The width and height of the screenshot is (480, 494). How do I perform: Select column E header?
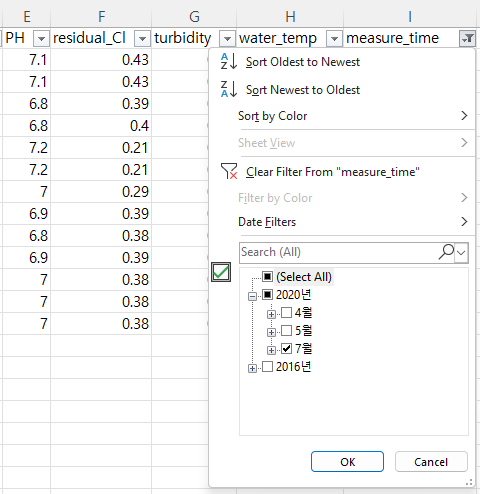[27, 16]
